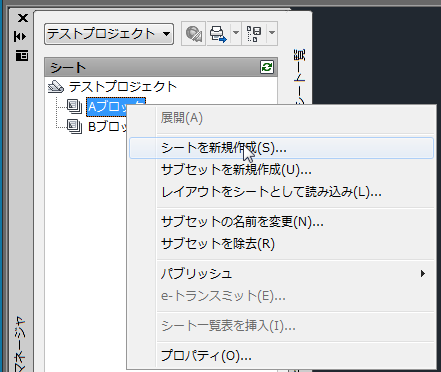Click the green refresh sheet status icon

click(x=267, y=67)
